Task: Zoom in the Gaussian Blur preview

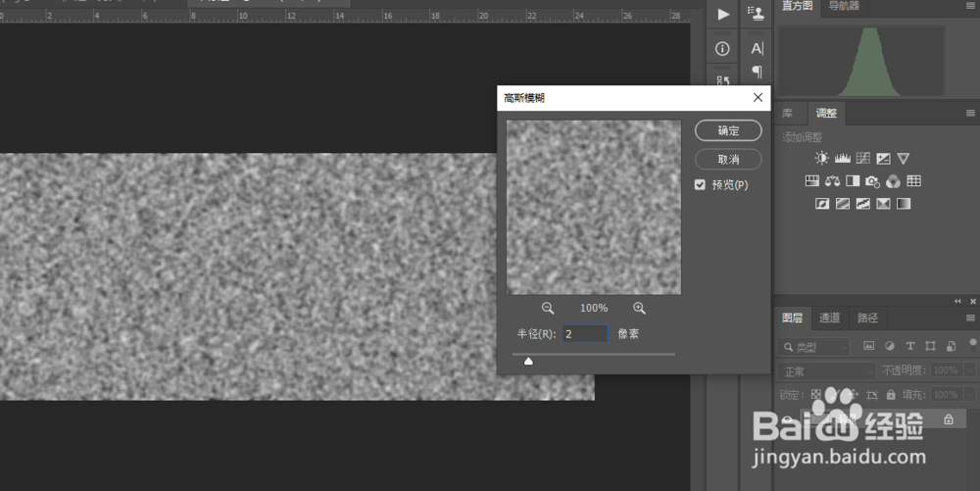Action: point(639,308)
